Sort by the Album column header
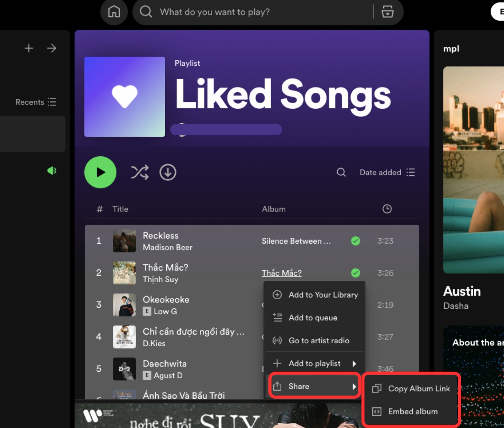This screenshot has height=428, width=504. click(274, 209)
